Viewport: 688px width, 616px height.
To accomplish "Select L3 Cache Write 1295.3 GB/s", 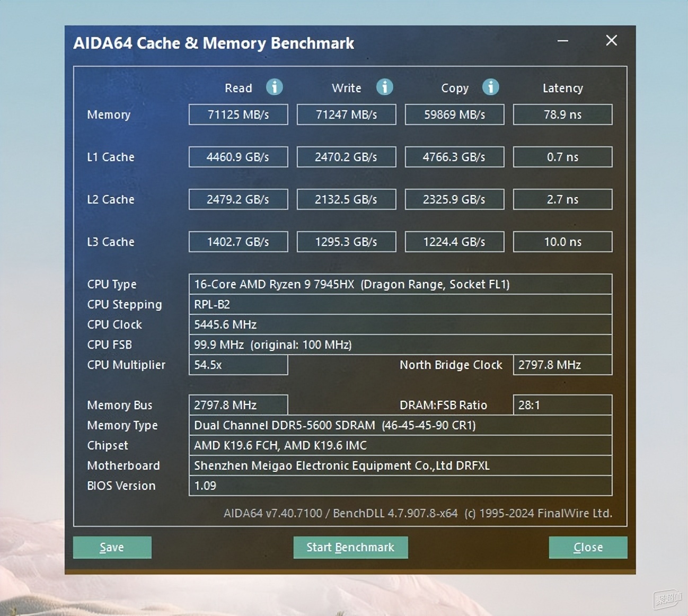I will tap(347, 242).
